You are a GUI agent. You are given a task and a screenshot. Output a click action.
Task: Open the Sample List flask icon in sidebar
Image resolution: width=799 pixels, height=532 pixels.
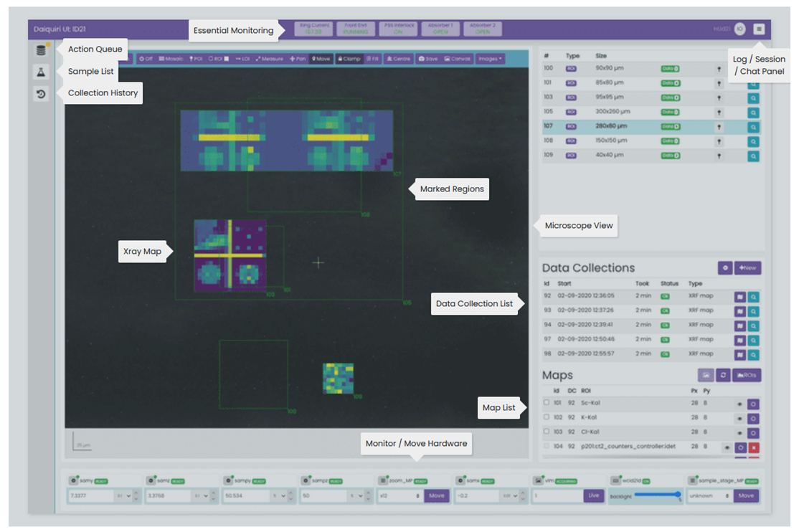pyautogui.click(x=41, y=72)
